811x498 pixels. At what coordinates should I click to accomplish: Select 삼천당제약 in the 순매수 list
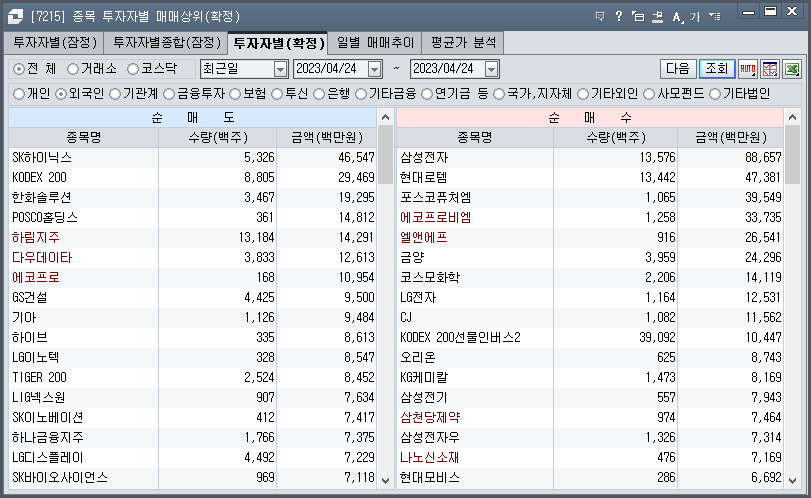[x=590, y=417]
